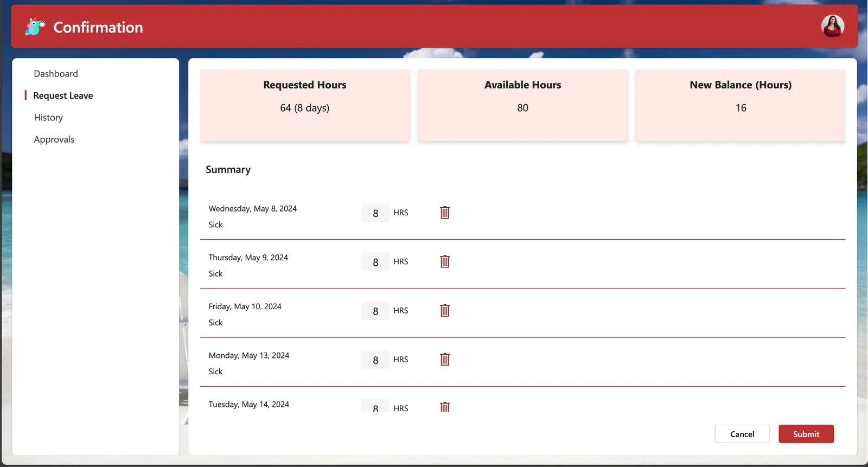This screenshot has height=467, width=868.
Task: Edit hours field for Wednesday, May 8
Action: click(x=375, y=213)
